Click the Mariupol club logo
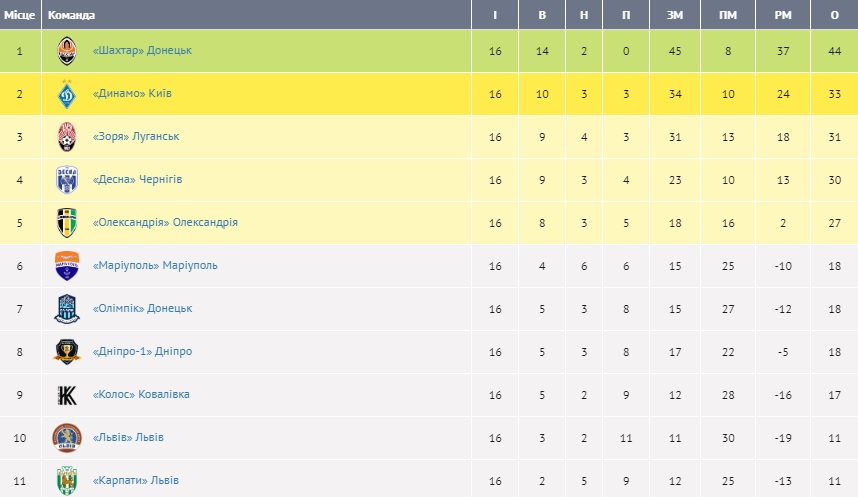Screen dimensions: 858x497 [67, 266]
